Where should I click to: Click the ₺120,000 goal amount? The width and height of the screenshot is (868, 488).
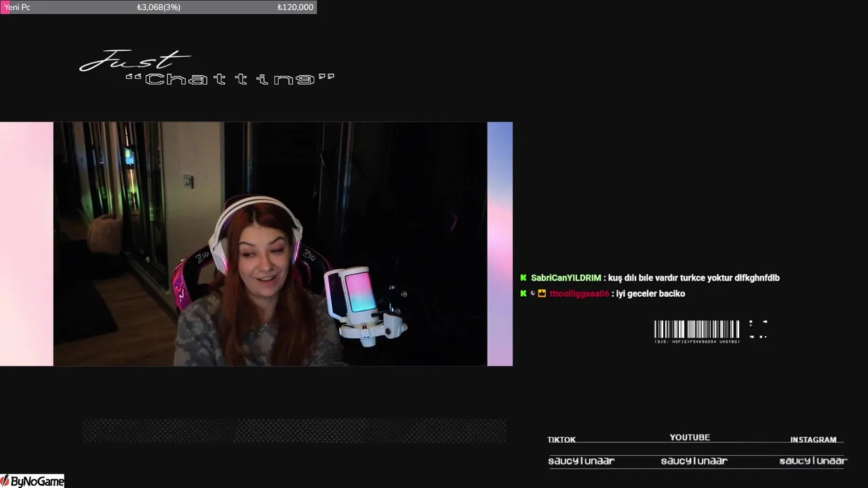coord(295,7)
